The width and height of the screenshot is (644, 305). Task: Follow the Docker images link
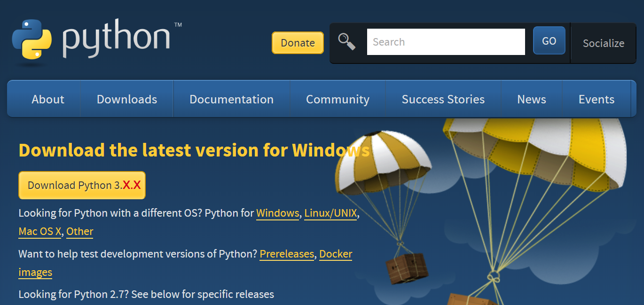click(x=335, y=254)
